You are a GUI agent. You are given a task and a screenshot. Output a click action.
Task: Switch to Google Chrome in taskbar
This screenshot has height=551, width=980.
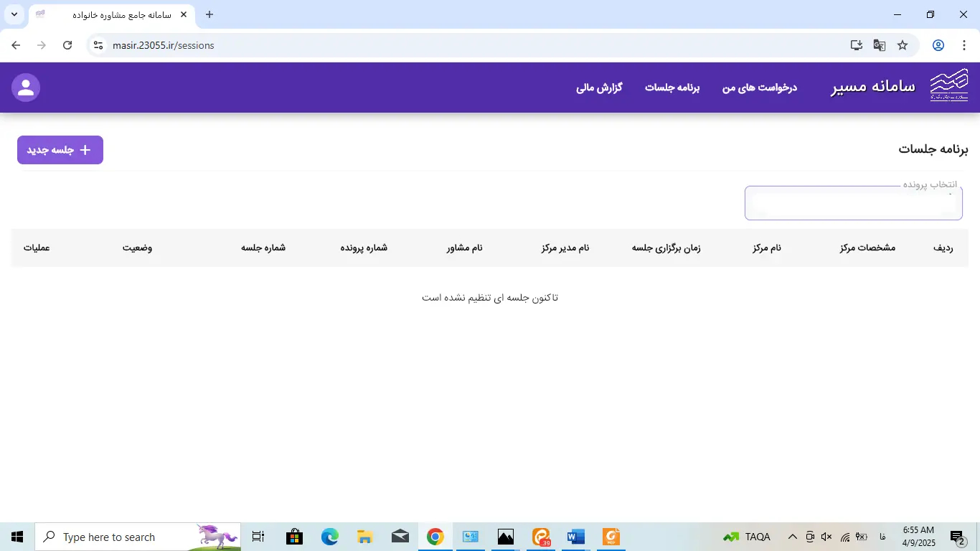click(x=435, y=537)
